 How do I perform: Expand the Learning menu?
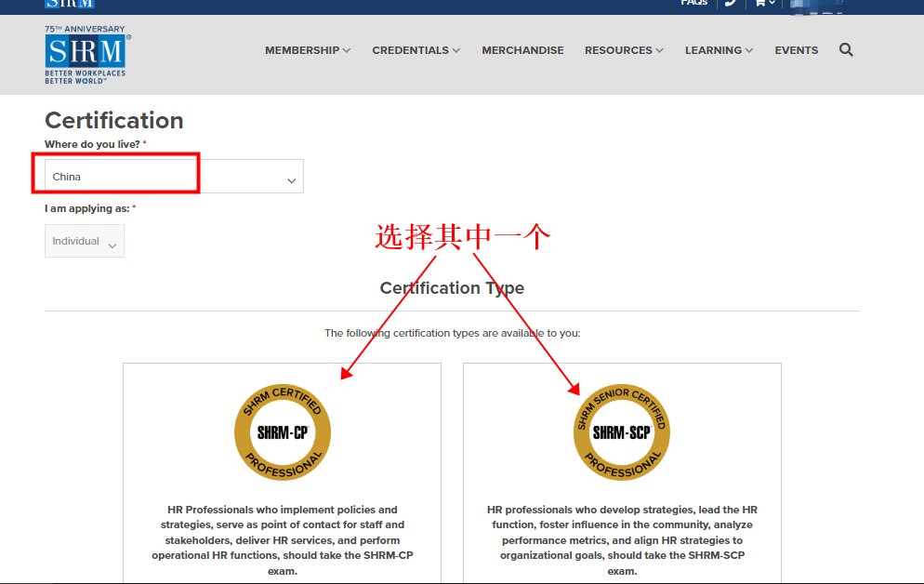coord(719,50)
